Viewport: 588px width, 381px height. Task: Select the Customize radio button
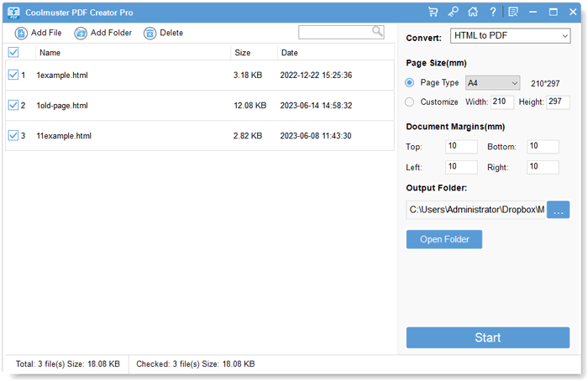click(410, 102)
